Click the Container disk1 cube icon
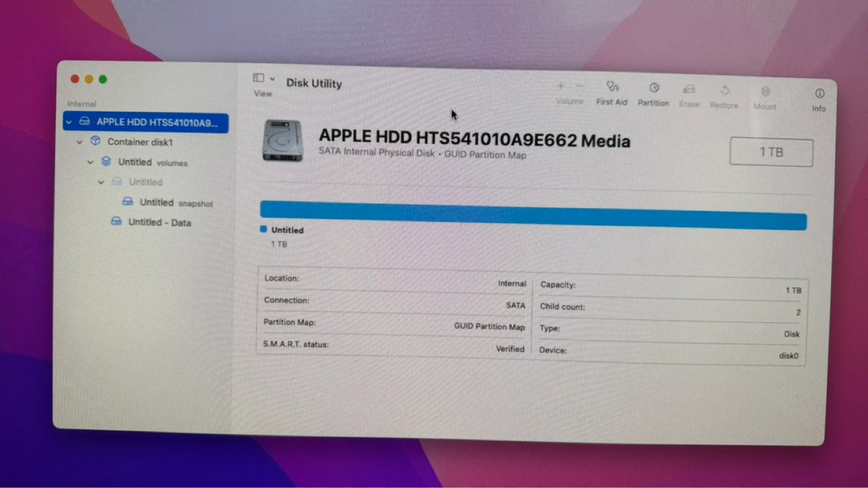The height and width of the screenshot is (488, 868). click(x=95, y=141)
